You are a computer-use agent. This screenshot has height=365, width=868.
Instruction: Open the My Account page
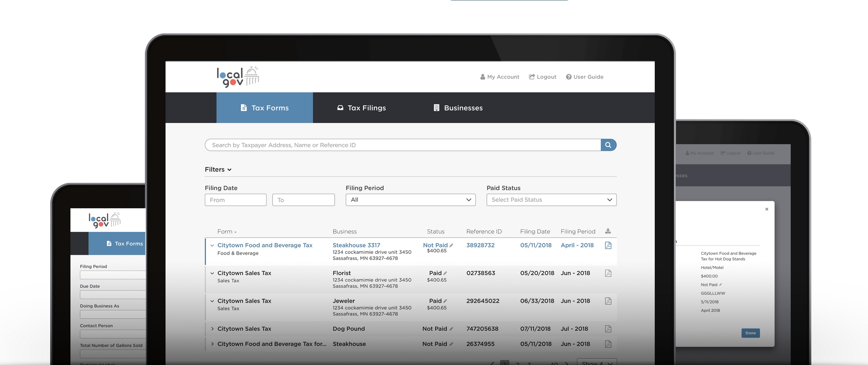click(x=503, y=77)
